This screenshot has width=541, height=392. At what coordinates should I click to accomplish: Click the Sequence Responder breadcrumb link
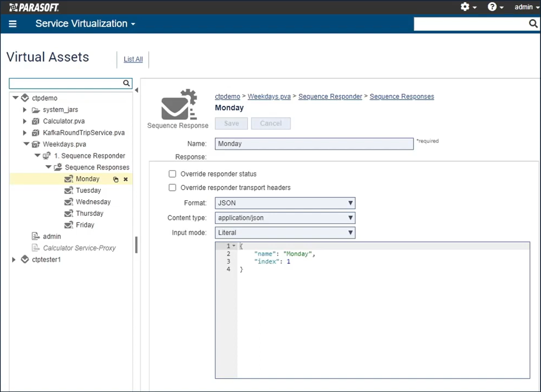coord(330,96)
